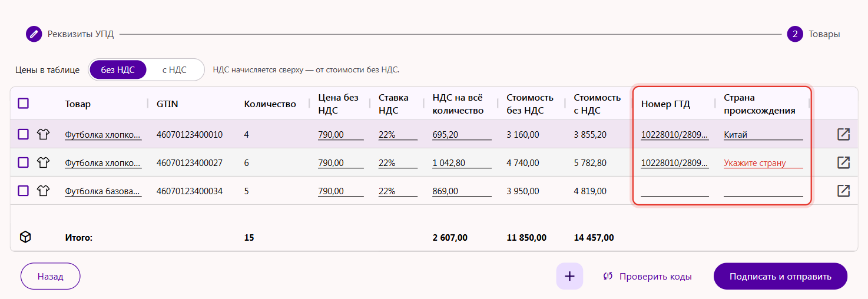Click the Товар column header
The image size is (868, 299).
(78, 104)
